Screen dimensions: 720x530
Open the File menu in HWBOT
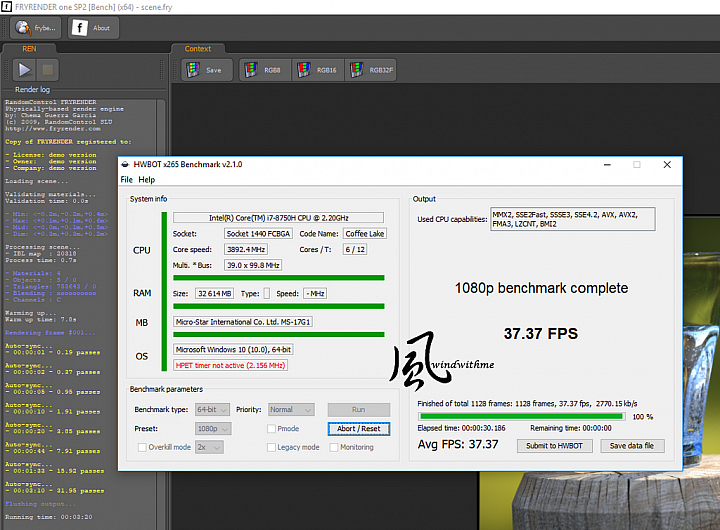pos(126,180)
